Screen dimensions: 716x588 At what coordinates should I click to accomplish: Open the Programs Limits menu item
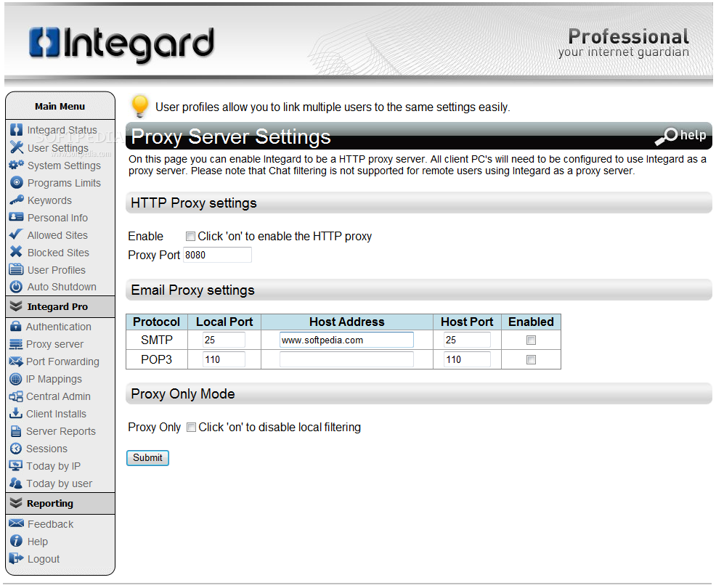[x=64, y=183]
